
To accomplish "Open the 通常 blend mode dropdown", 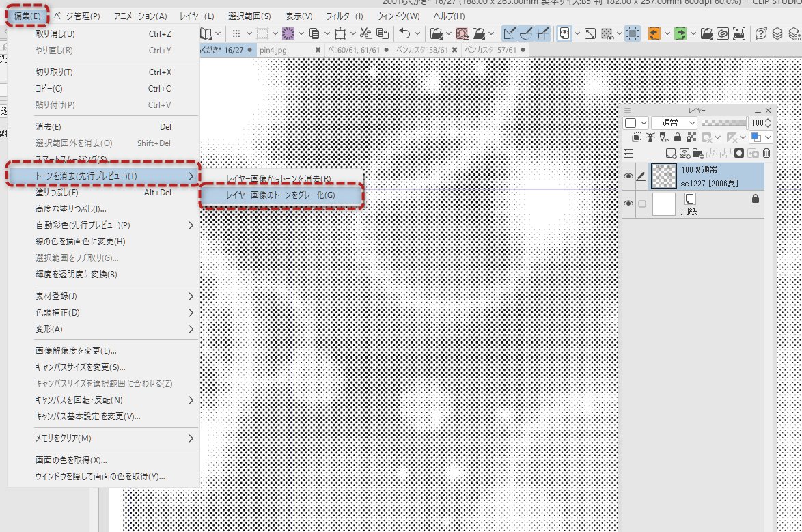I will pos(675,123).
